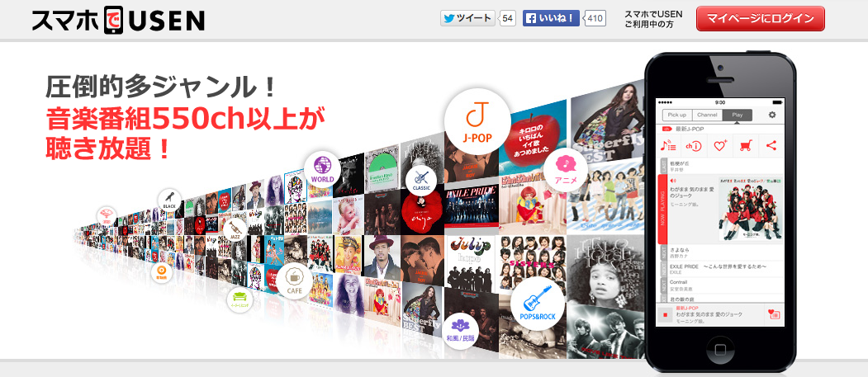Screen dimensions: 868x377
Task: Click the スマホでUSEN ご利用中の方 text
Action: pyautogui.click(x=653, y=18)
